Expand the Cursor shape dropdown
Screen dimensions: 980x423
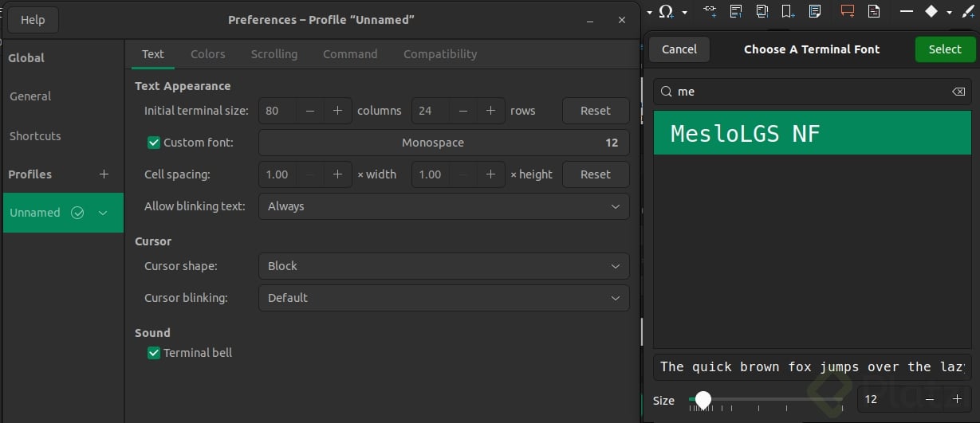(x=443, y=266)
